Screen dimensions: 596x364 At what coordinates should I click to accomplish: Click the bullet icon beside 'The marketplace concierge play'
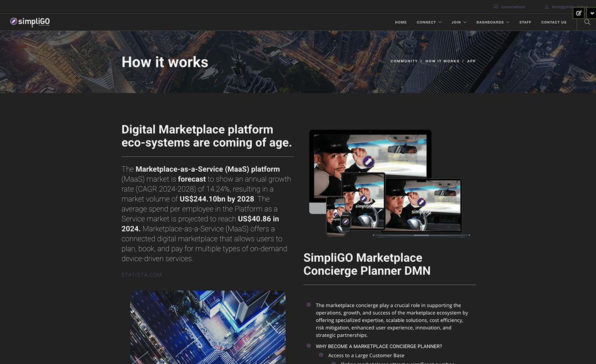click(x=309, y=305)
